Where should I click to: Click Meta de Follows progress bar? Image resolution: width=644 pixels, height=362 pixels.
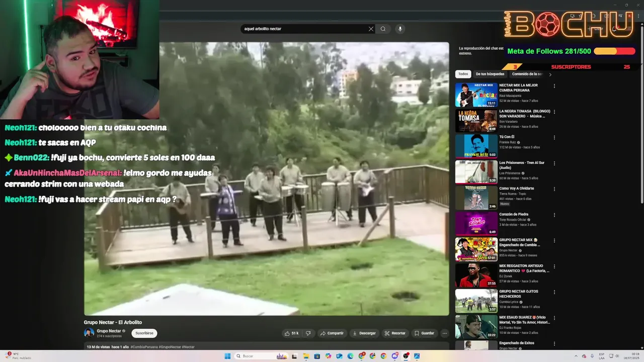[x=614, y=51]
